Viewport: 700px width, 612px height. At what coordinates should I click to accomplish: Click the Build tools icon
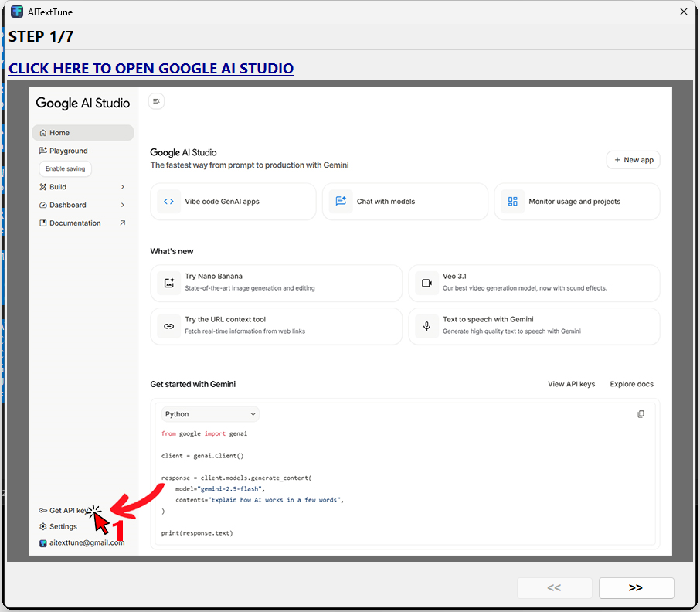click(x=42, y=186)
